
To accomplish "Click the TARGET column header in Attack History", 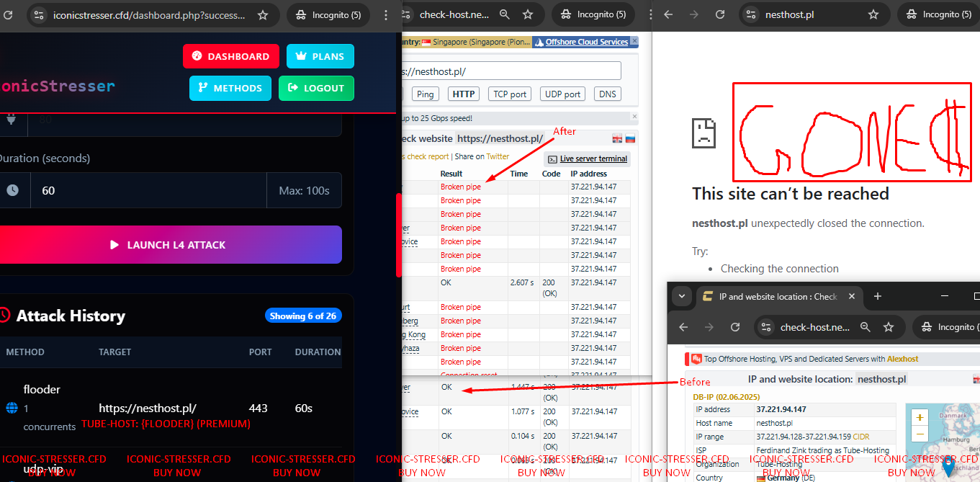I will coord(115,352).
